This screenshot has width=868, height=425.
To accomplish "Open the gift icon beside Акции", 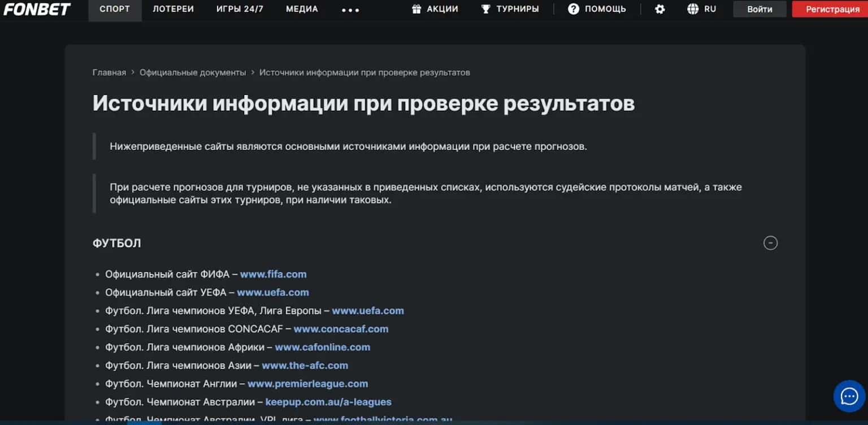I will click(416, 9).
